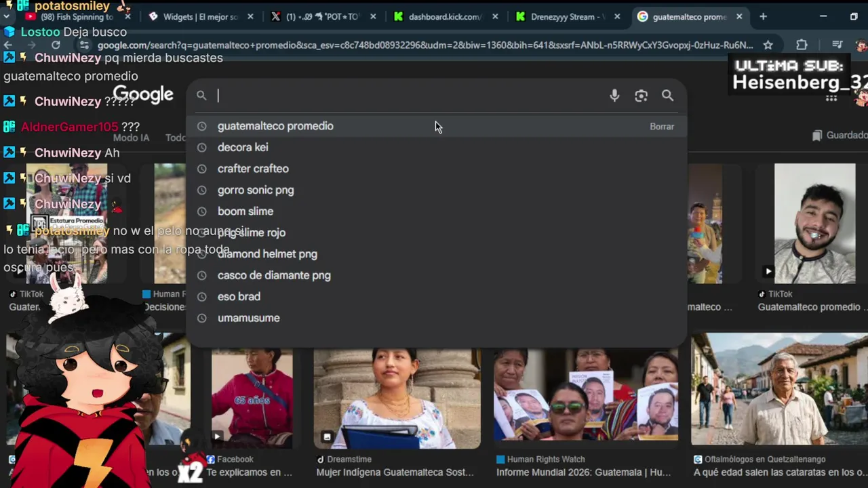Choose suggestion 'diamond helmet png'

(436, 254)
